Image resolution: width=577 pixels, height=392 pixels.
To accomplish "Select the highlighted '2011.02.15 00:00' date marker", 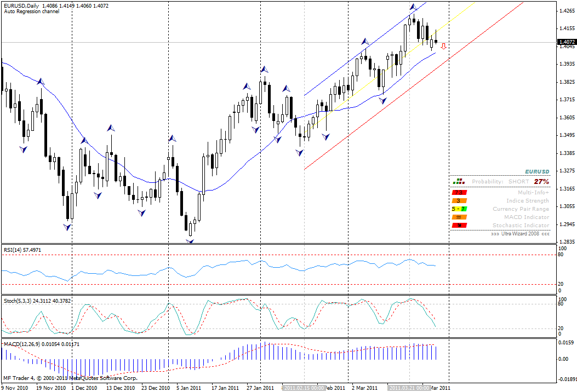I will pos(304,388).
